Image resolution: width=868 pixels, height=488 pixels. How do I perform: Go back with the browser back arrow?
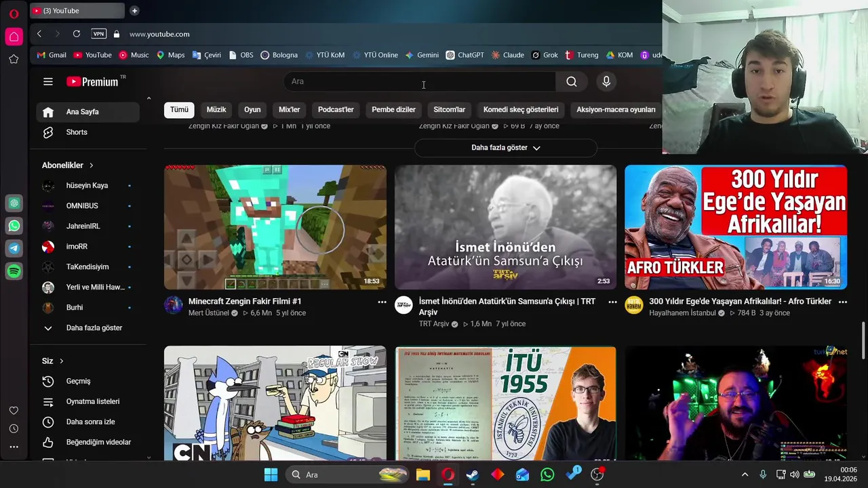click(39, 34)
